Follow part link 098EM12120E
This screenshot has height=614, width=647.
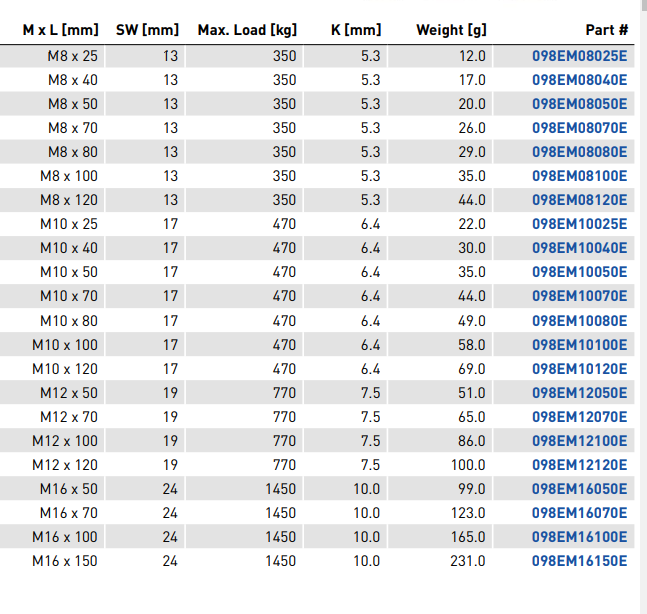(579, 465)
